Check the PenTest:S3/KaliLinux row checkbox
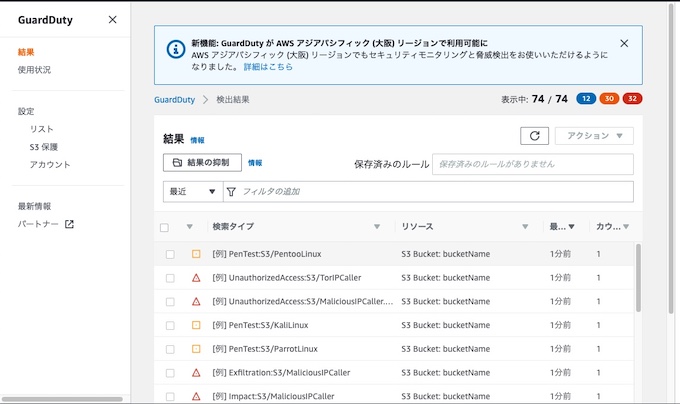Image resolution: width=680 pixels, height=404 pixels. coord(170,326)
